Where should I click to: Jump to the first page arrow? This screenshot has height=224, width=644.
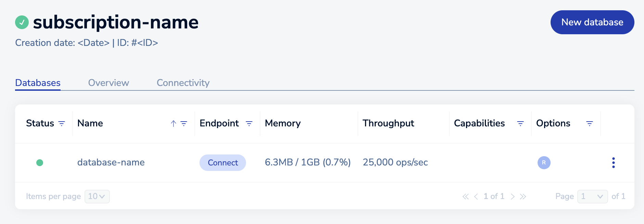coord(465,197)
